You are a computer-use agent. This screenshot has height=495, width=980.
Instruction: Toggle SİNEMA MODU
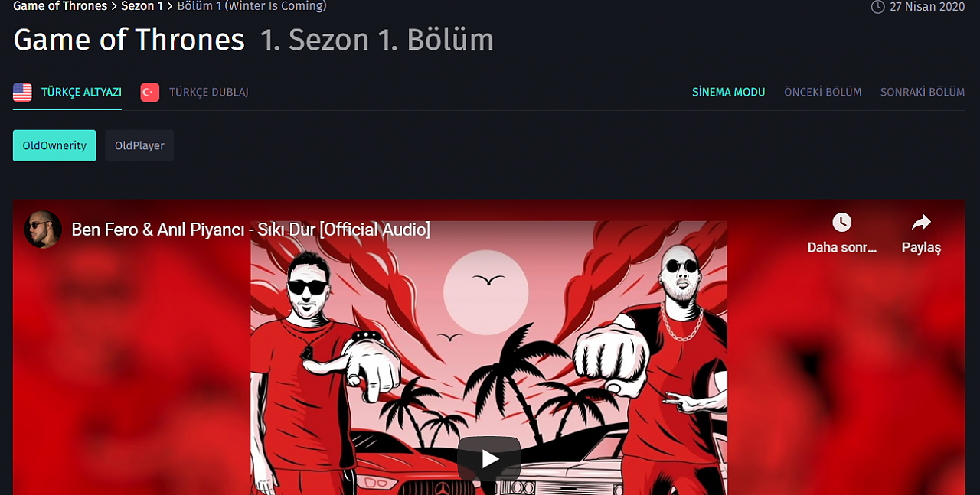click(x=728, y=92)
